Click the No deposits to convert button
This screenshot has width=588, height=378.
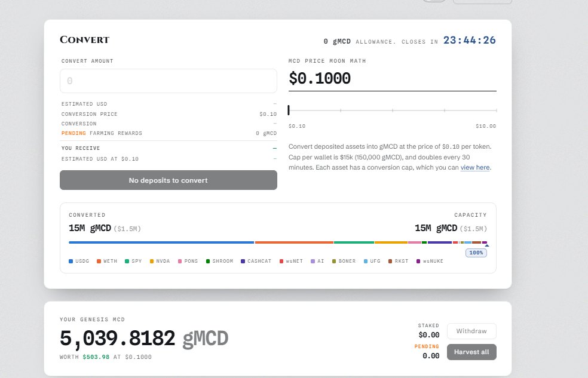click(x=169, y=180)
